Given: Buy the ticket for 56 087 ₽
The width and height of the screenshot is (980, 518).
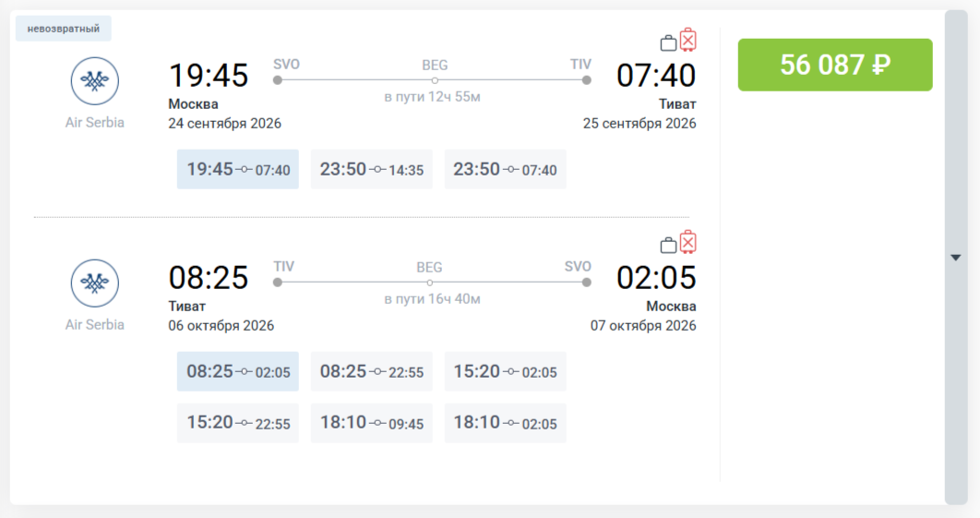Looking at the screenshot, I should pyautogui.click(x=835, y=65).
